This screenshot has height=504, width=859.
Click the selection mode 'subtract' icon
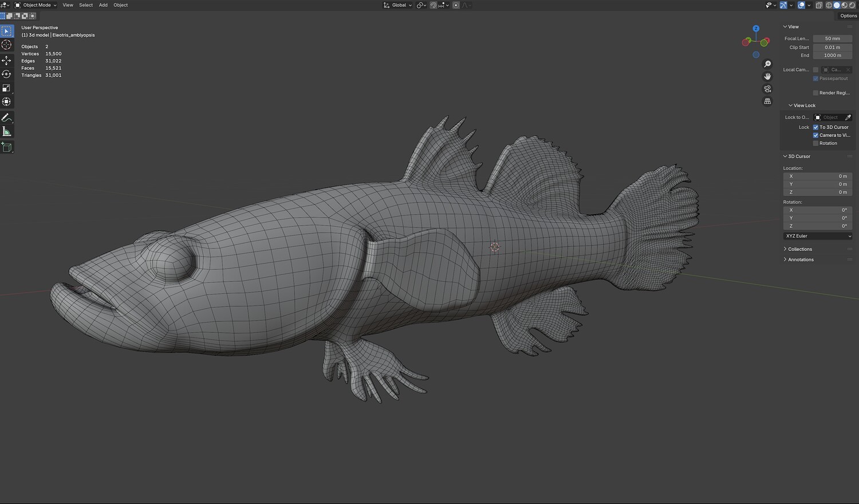click(17, 15)
